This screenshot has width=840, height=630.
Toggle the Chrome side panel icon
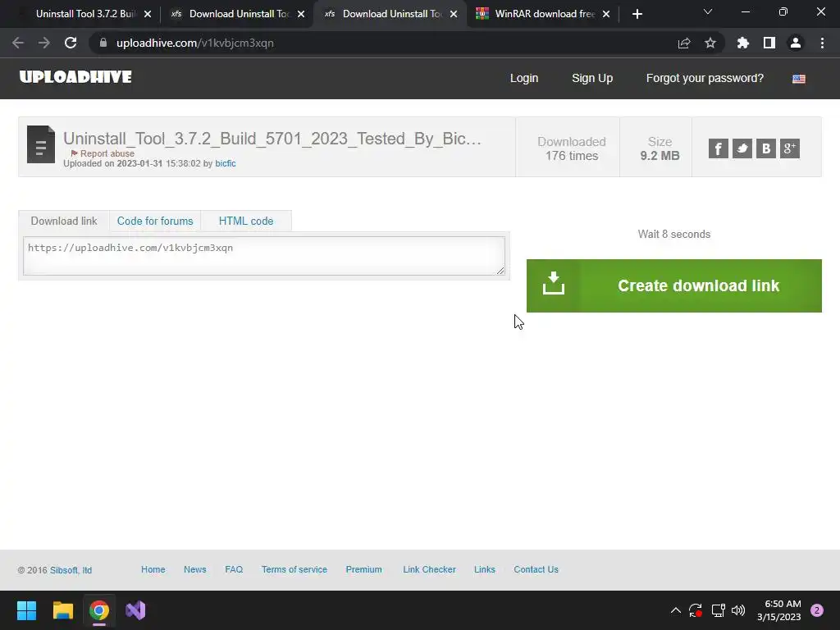point(769,43)
